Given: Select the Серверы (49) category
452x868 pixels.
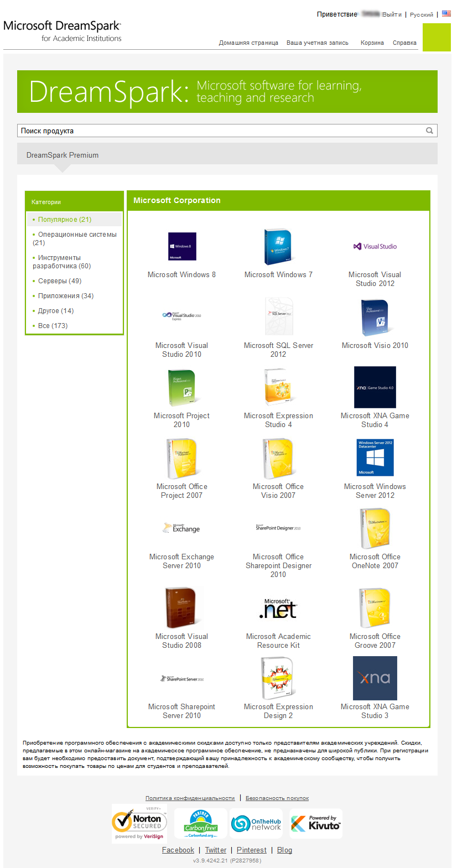Looking at the screenshot, I should (59, 281).
